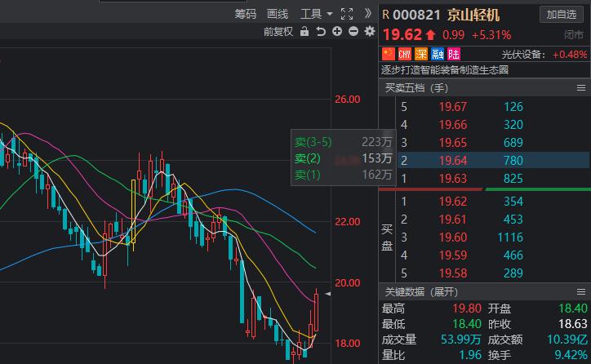Viewport: 591px width, 364px height.
Task: Open chart settings gear icon
Action: pyautogui.click(x=370, y=31)
